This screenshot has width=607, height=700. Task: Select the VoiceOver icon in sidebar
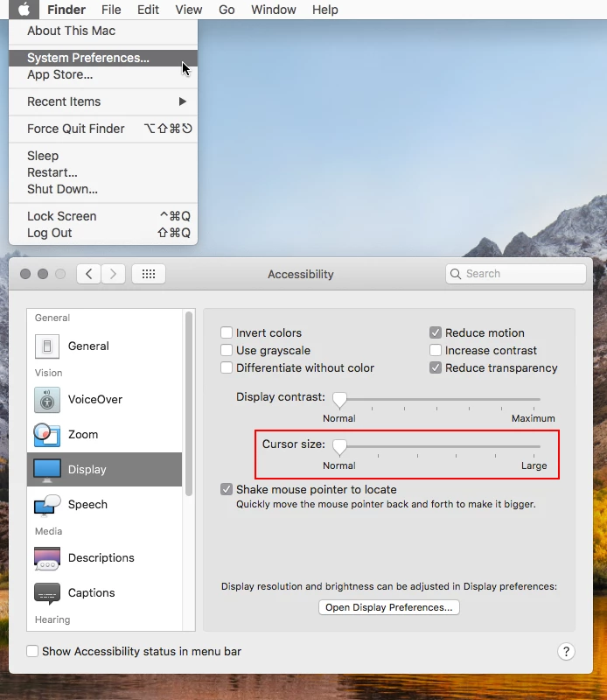tap(47, 400)
